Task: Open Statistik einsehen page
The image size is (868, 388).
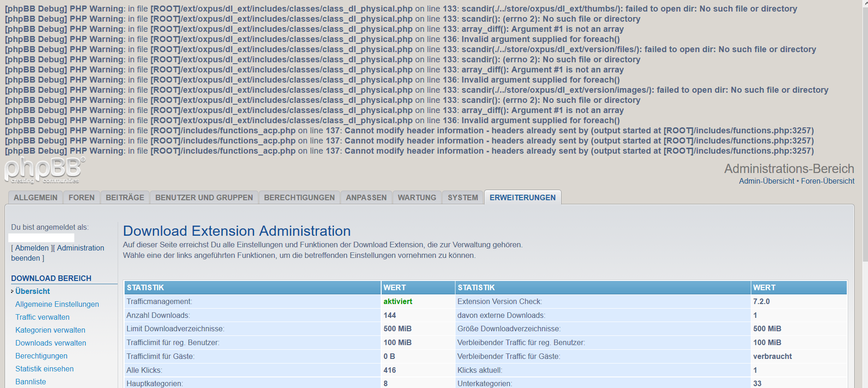Action: click(44, 369)
